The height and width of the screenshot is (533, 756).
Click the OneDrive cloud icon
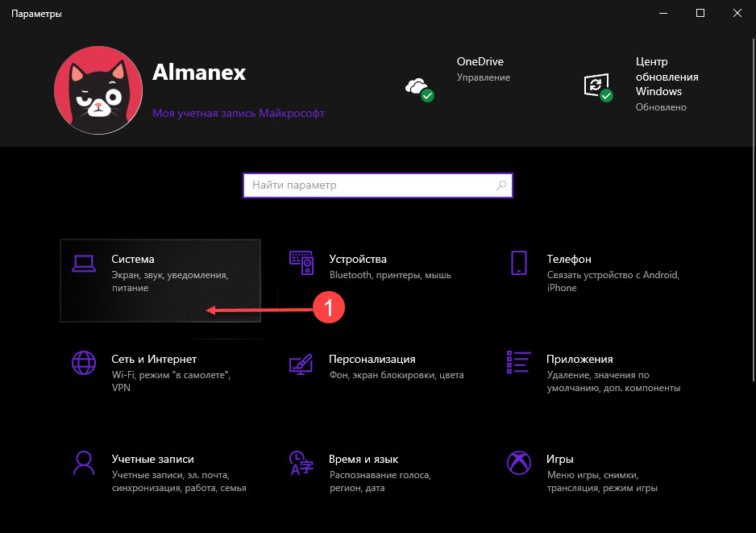[x=419, y=90]
